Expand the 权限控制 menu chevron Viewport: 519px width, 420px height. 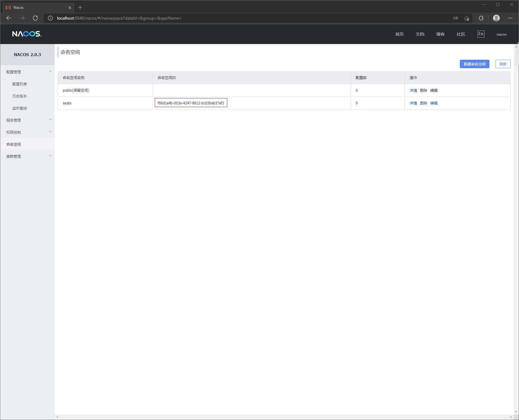pos(50,132)
